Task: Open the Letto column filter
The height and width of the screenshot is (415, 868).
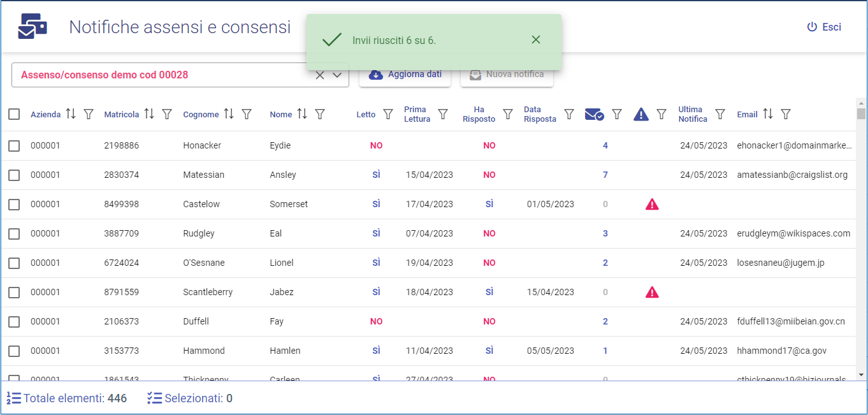Action: click(x=387, y=114)
